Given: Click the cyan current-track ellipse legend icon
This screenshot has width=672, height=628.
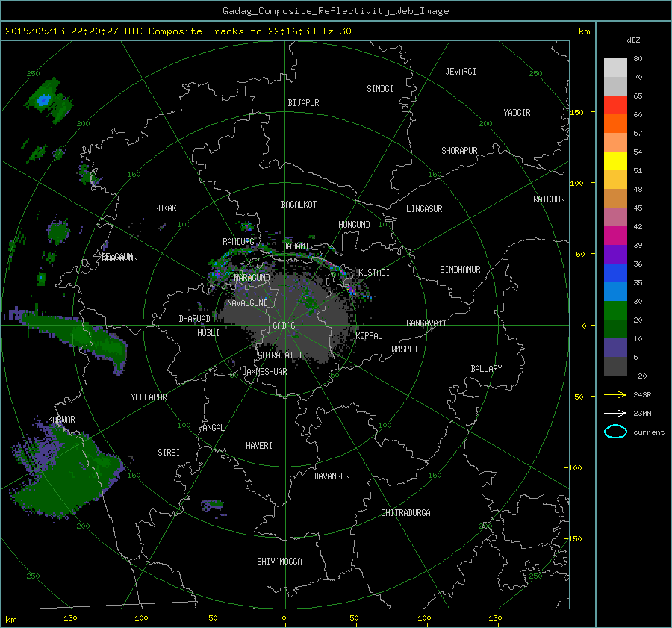Looking at the screenshot, I should [615, 432].
